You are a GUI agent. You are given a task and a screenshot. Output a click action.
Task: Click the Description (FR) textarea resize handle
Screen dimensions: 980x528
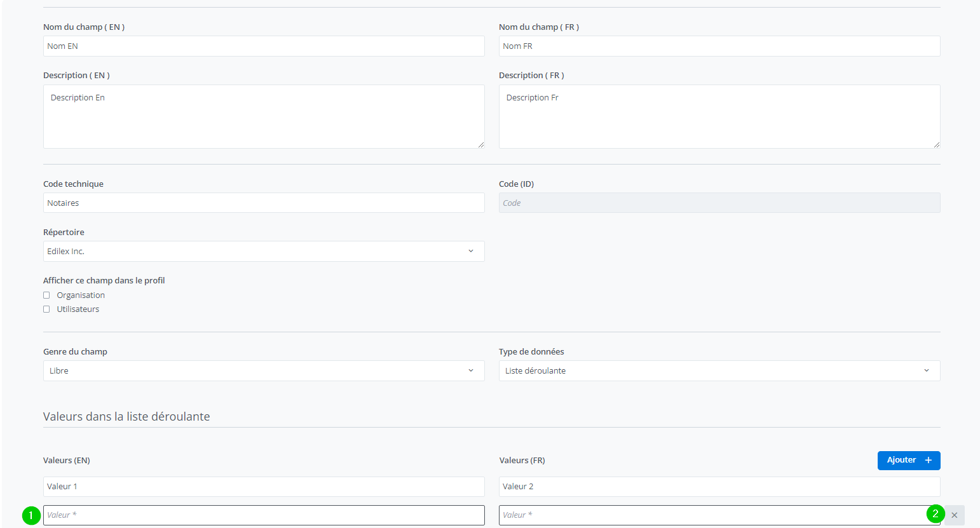[x=937, y=145]
